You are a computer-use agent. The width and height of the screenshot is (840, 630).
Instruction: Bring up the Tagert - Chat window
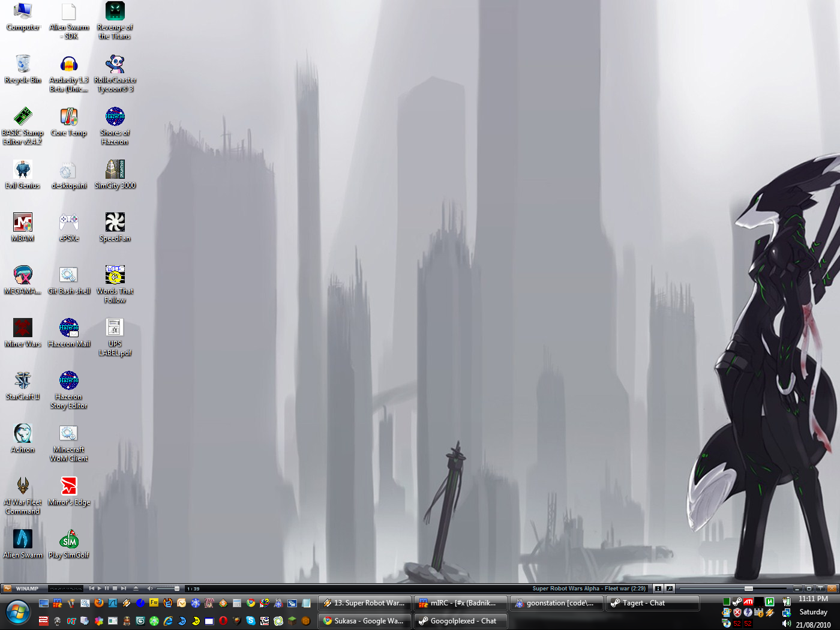coord(653,603)
